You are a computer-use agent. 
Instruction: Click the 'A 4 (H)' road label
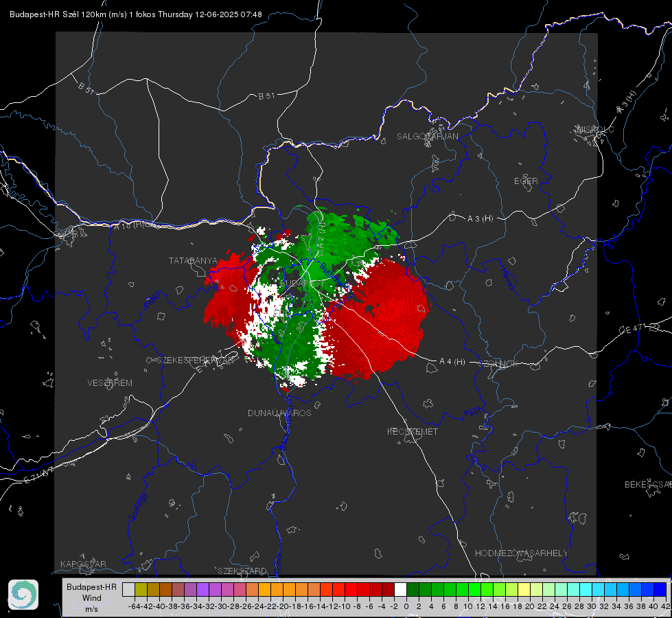pyautogui.click(x=452, y=362)
